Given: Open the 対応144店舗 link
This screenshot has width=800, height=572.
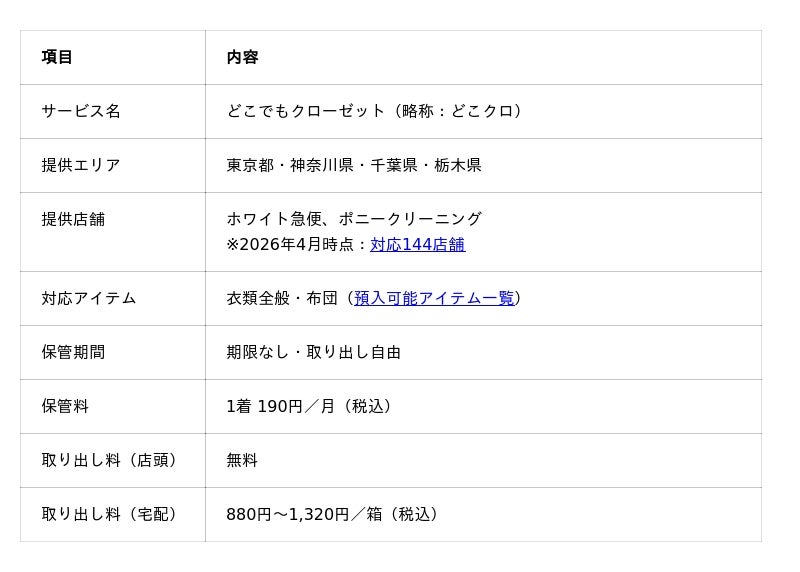Looking at the screenshot, I should (417, 245).
